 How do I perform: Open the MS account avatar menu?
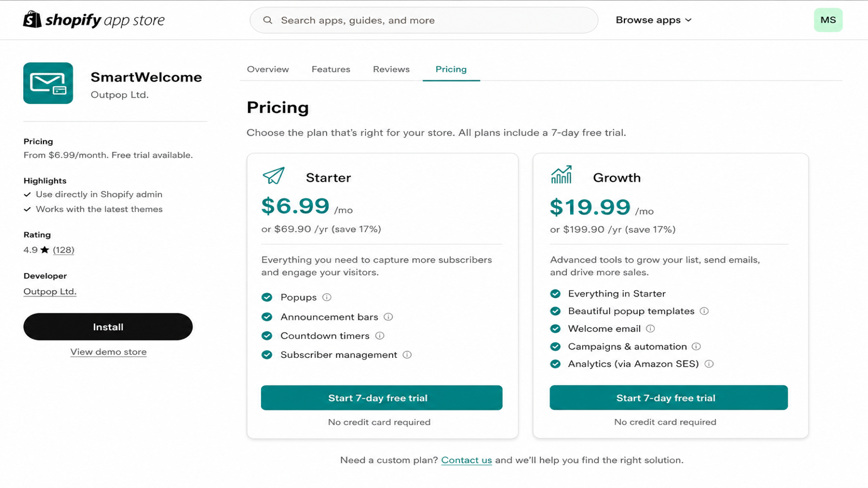828,20
